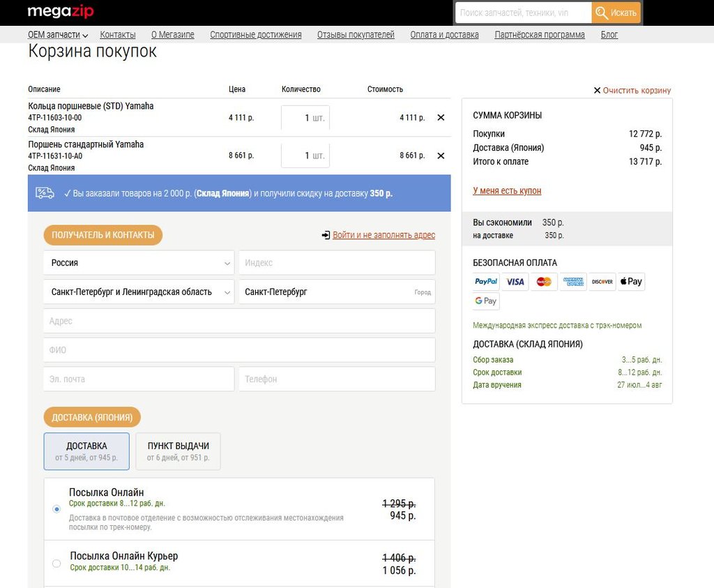Click Дата вручения 27 июл...4 авг
This screenshot has width=714, height=588.
pos(567,385)
